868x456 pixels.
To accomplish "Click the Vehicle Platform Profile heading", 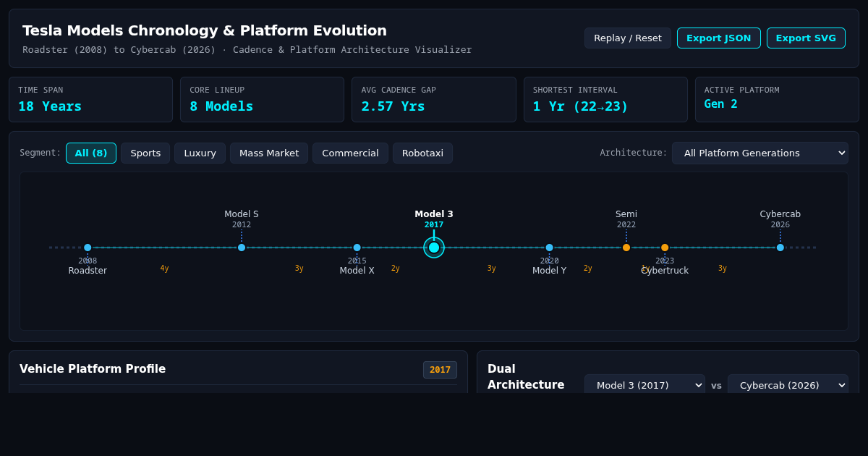I will point(93,369).
